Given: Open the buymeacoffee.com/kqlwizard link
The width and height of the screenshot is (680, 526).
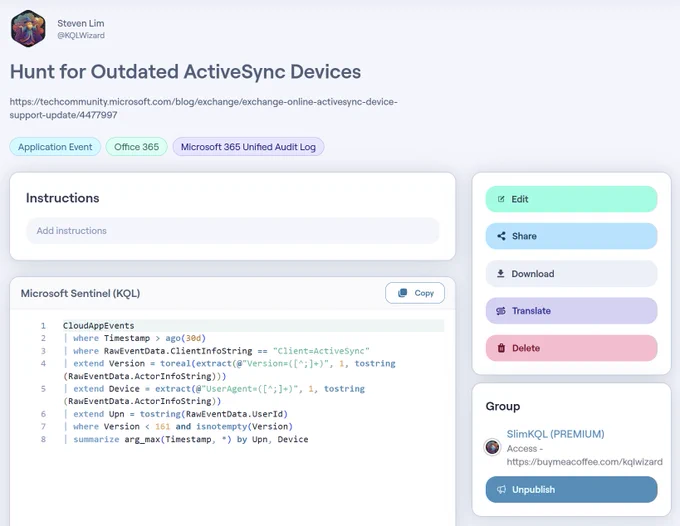Looking at the screenshot, I should [x=584, y=462].
